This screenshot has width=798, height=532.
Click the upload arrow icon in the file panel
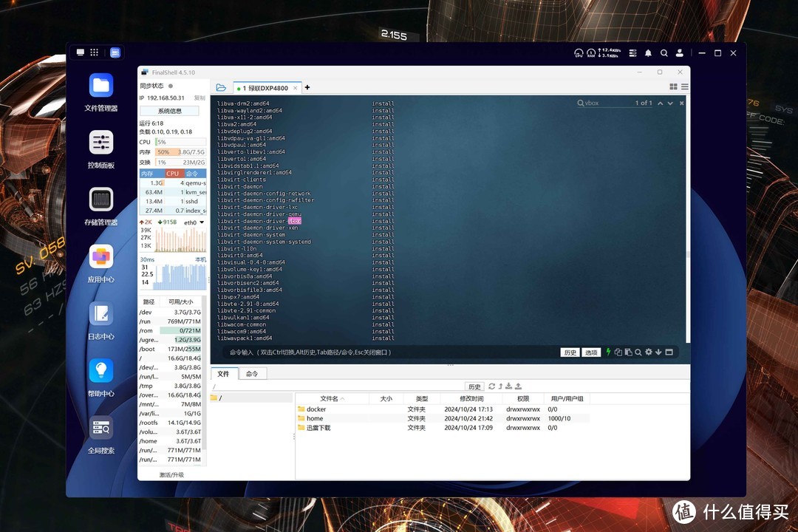[518, 386]
